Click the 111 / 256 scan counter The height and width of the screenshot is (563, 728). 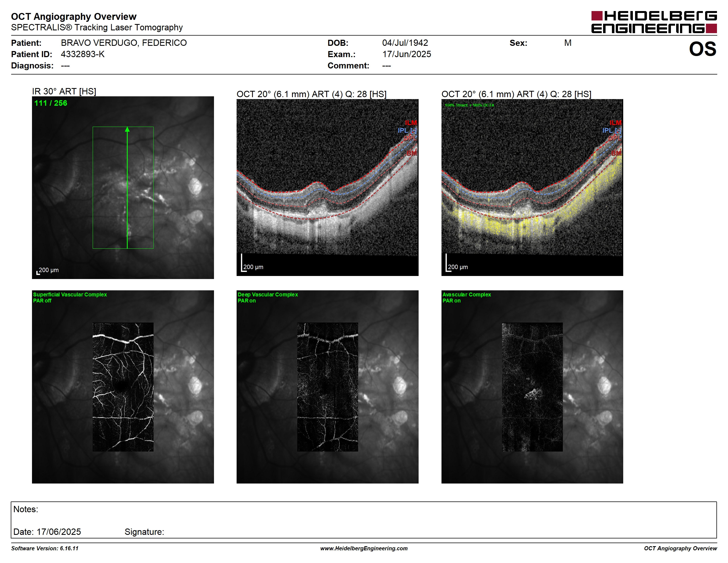[x=51, y=103]
